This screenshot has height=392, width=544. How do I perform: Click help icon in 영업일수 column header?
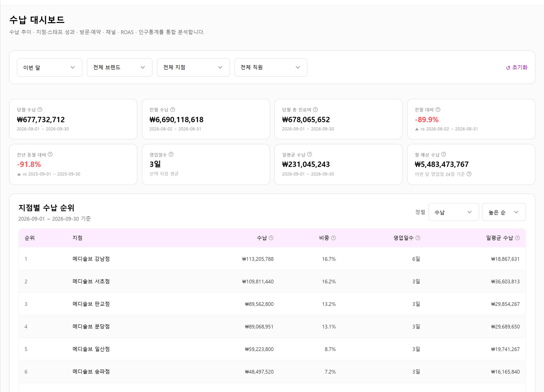click(x=418, y=238)
